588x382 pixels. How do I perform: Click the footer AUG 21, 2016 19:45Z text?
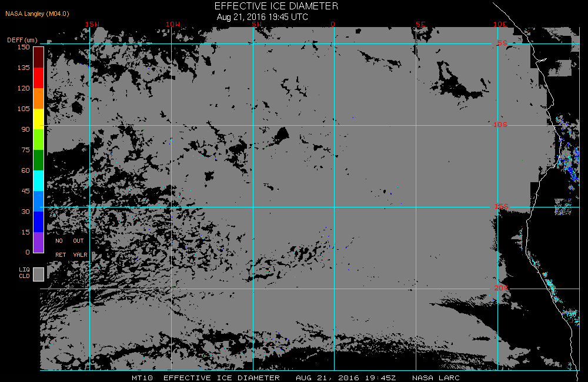click(x=346, y=377)
